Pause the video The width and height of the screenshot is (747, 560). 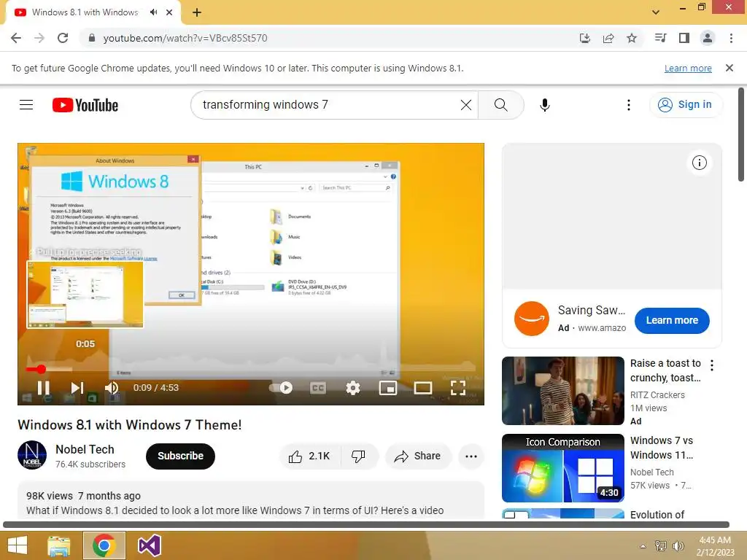43,388
